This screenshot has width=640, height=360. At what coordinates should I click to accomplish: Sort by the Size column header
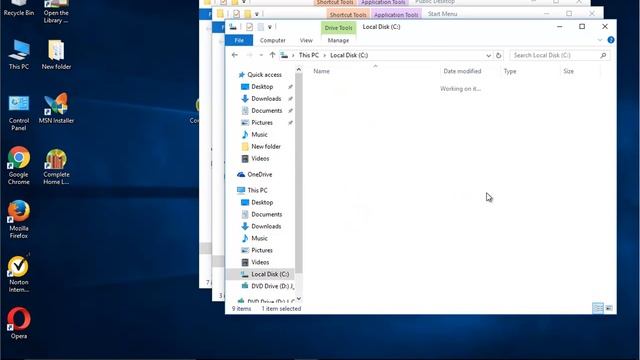coord(568,71)
